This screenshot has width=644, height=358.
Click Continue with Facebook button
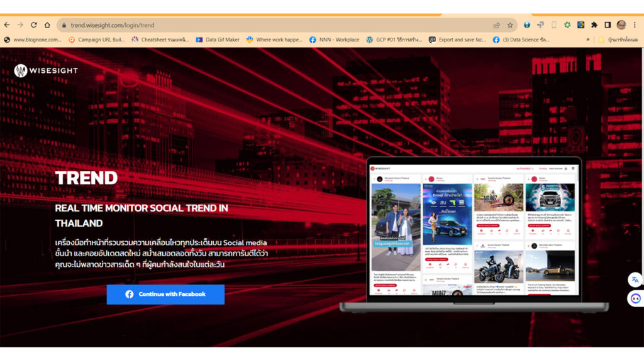click(165, 295)
